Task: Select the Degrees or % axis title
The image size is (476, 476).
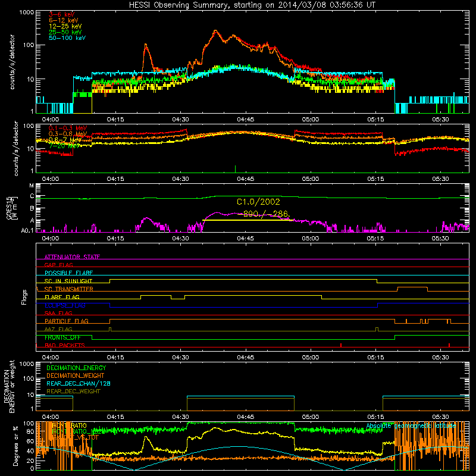Action: pyautogui.click(x=15, y=446)
